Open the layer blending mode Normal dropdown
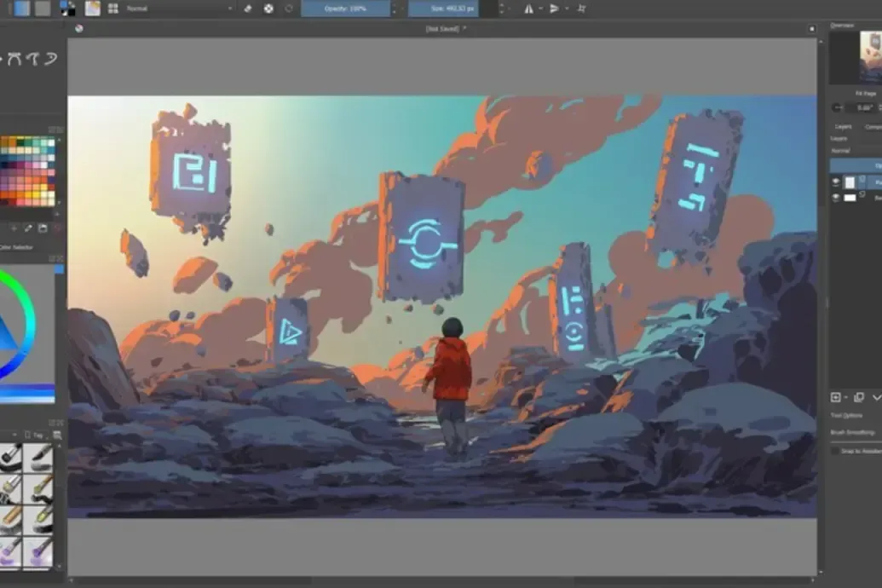 pos(856,151)
